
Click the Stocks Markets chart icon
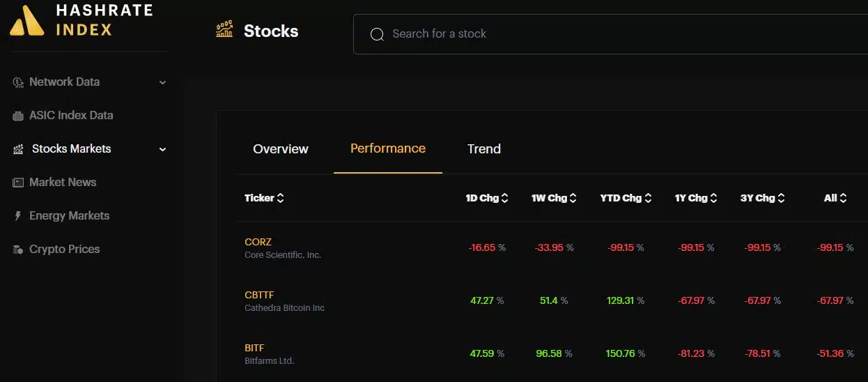[x=18, y=149]
